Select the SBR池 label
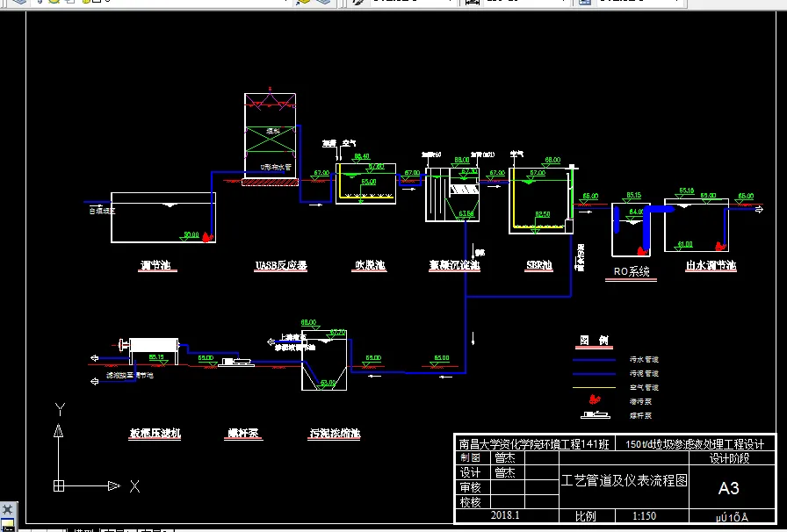Image resolution: width=787 pixels, height=532 pixels. (x=539, y=265)
